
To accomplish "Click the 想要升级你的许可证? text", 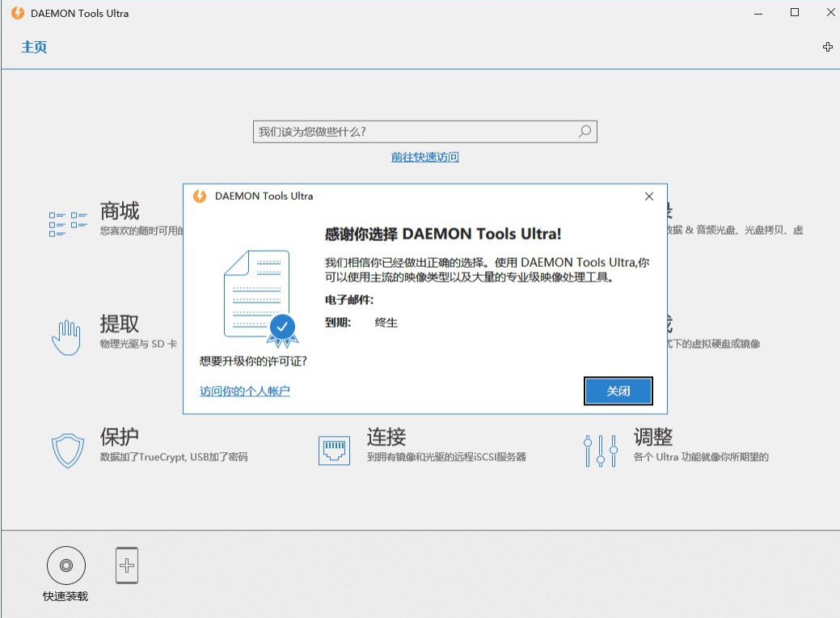I will tap(253, 361).
